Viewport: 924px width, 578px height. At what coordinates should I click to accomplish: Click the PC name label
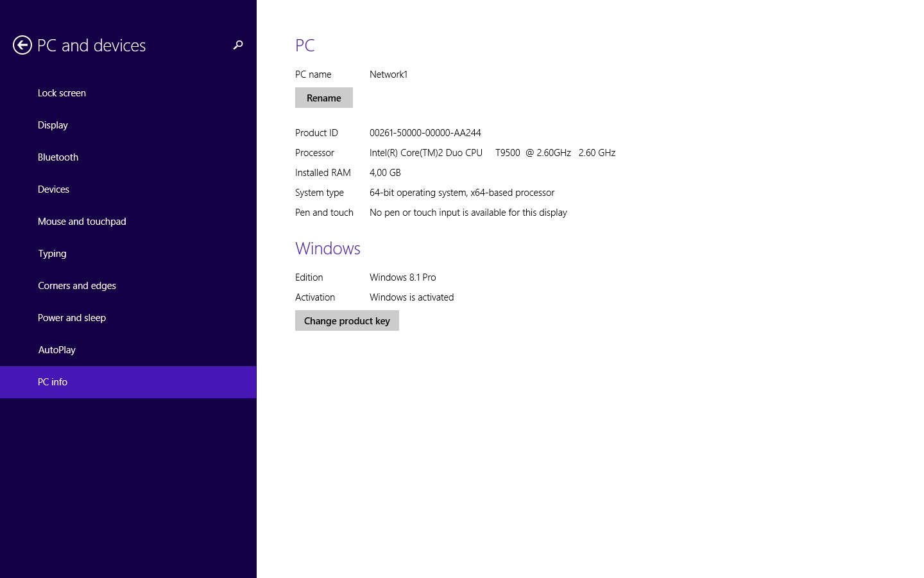[x=313, y=74]
